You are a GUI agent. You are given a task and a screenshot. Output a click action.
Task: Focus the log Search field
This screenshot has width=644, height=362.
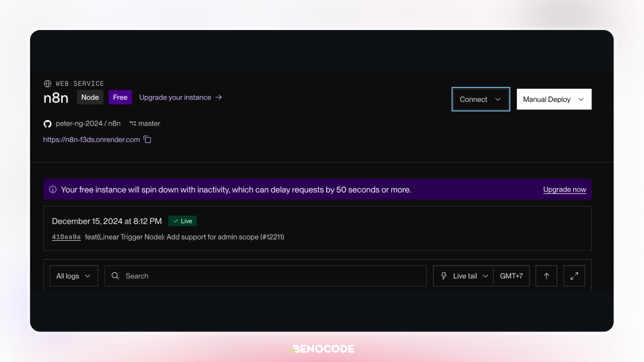tap(266, 276)
